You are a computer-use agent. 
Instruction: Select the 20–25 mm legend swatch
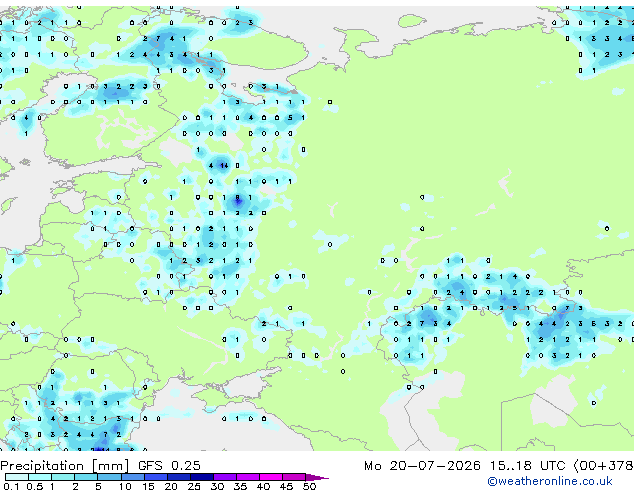click(x=178, y=477)
